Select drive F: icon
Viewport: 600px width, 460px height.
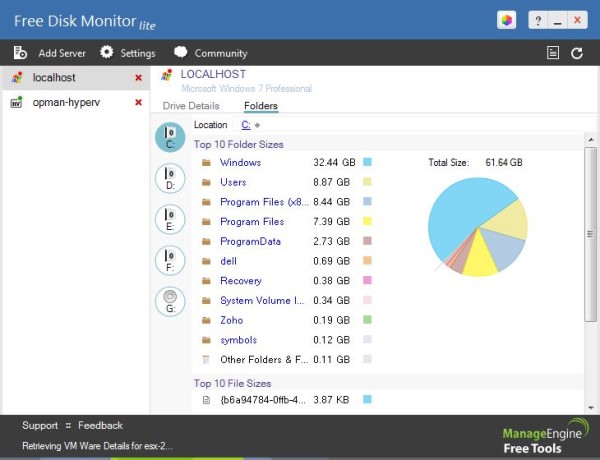point(170,261)
